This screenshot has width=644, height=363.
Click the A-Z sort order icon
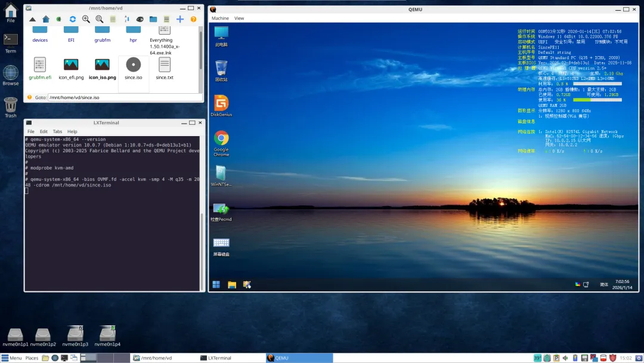(126, 19)
